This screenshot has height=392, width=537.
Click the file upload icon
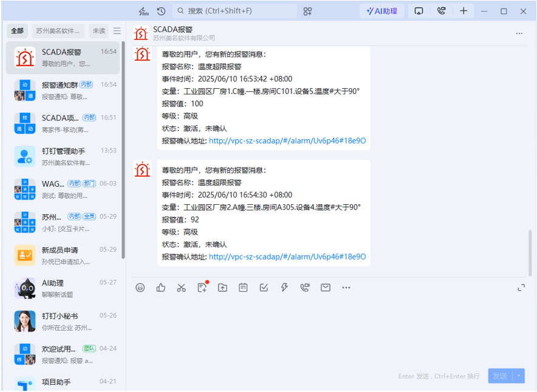(222, 287)
